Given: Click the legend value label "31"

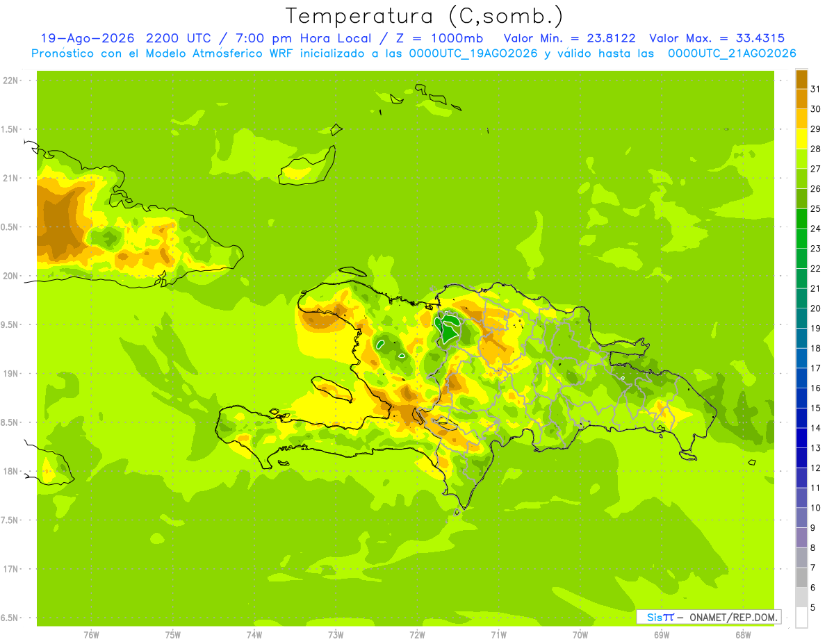Looking at the screenshot, I should [x=816, y=89].
